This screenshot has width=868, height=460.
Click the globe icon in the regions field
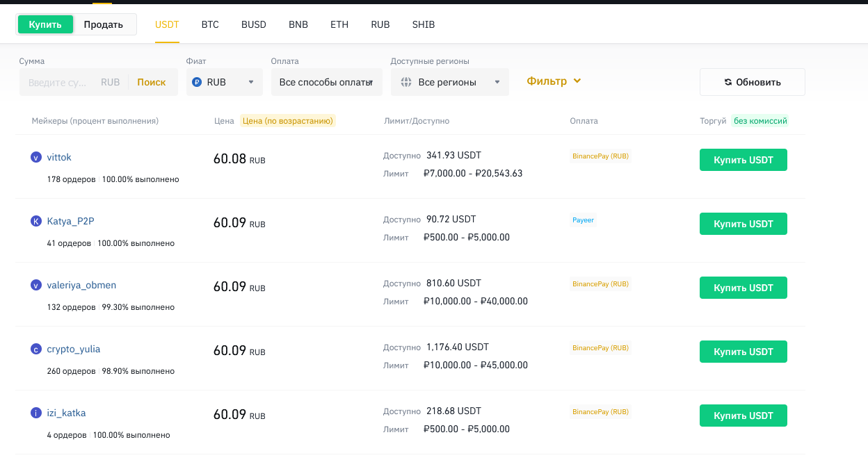[406, 82]
